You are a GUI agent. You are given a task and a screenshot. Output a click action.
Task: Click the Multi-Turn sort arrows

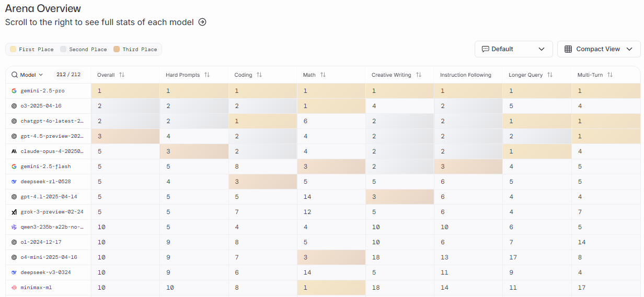[x=610, y=75]
